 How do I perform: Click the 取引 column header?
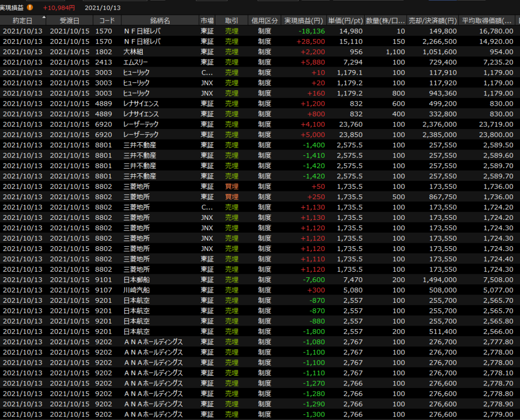click(232, 21)
